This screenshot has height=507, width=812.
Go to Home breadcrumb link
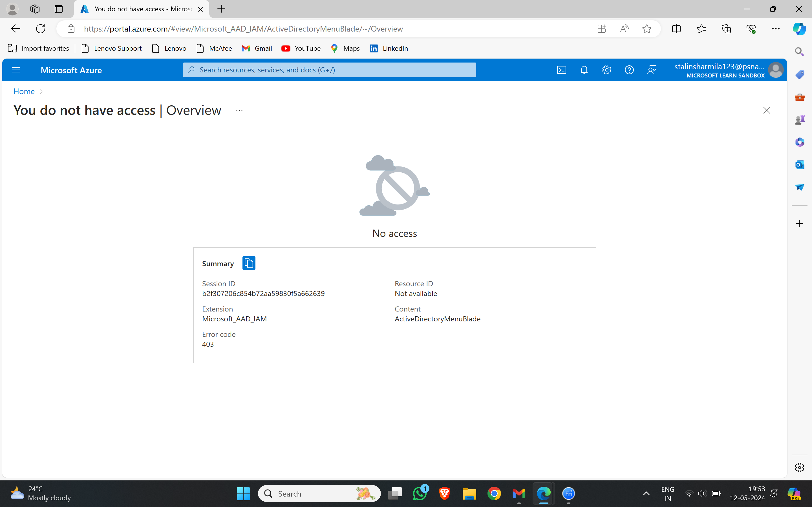click(x=24, y=91)
